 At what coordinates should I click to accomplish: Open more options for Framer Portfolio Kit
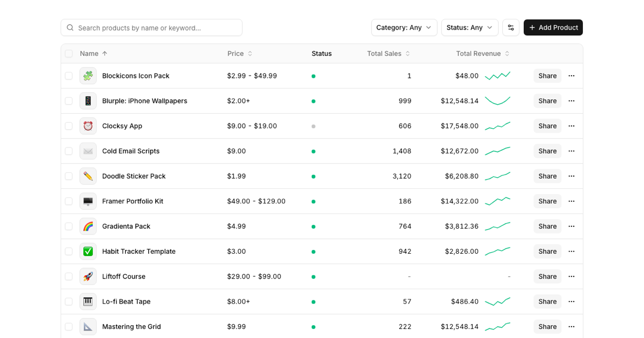click(x=572, y=201)
